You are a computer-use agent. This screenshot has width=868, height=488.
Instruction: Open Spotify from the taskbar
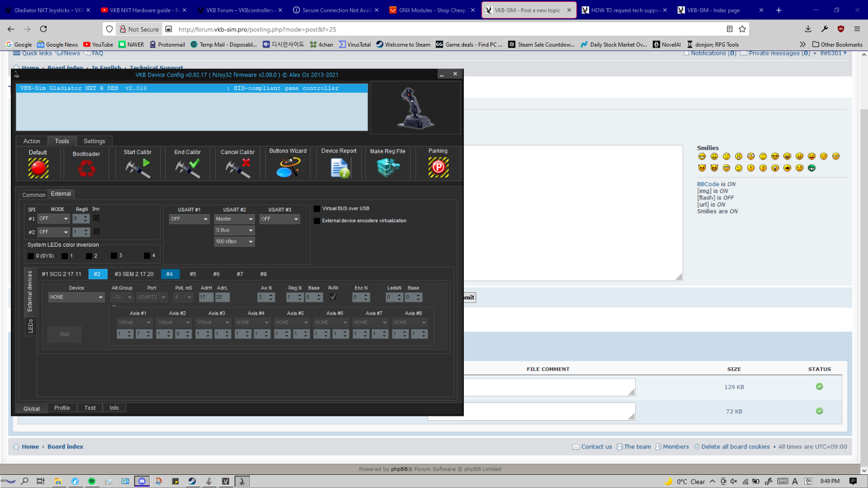pyautogui.click(x=92, y=481)
